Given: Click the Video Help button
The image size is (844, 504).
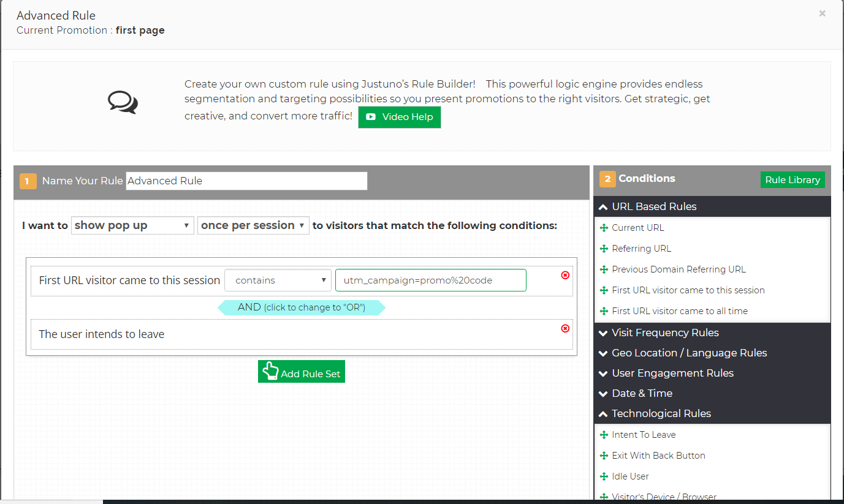Looking at the screenshot, I should click(x=399, y=117).
